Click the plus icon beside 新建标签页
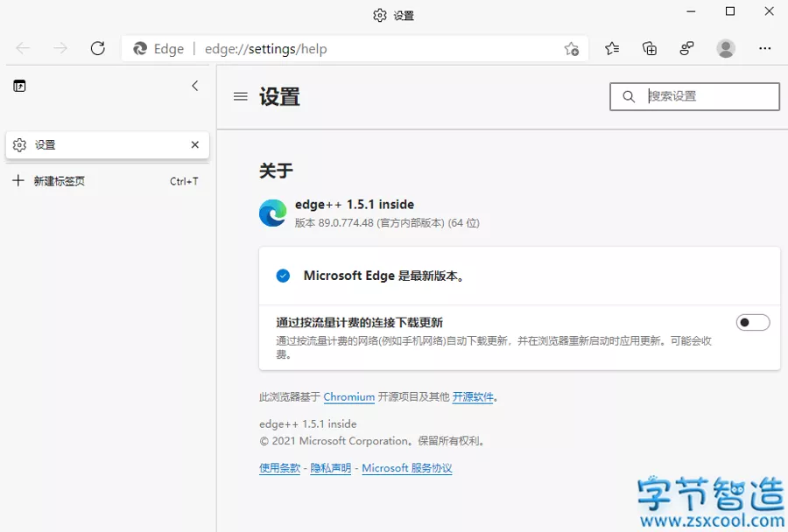This screenshot has height=532, width=788. click(18, 180)
